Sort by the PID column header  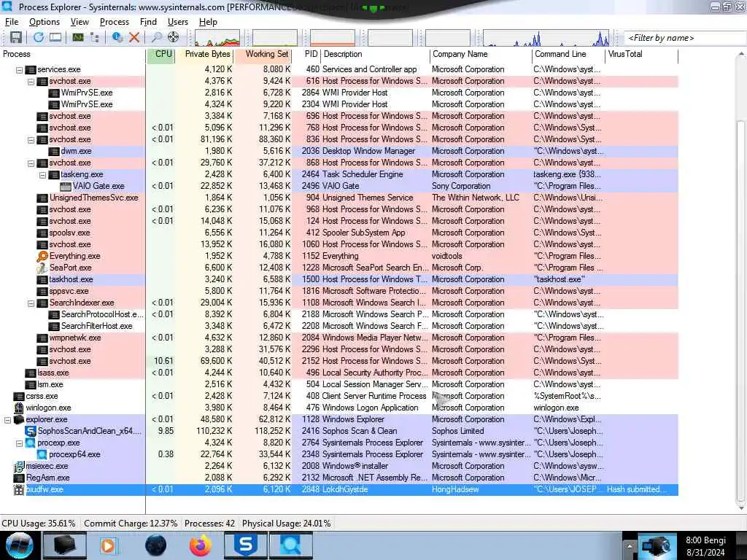coord(307,54)
